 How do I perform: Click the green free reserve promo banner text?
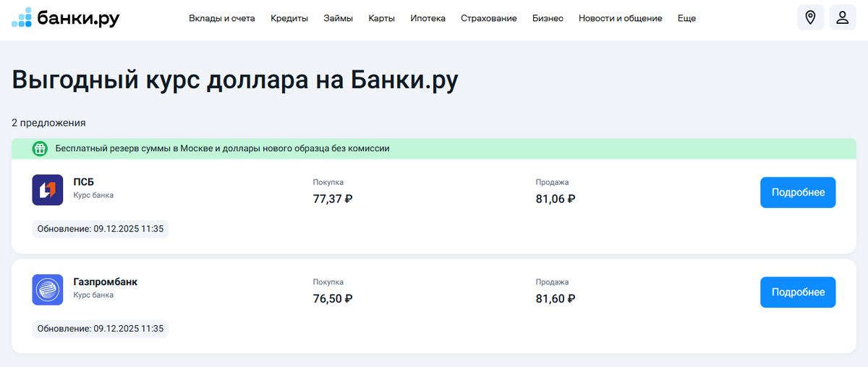[x=223, y=149]
